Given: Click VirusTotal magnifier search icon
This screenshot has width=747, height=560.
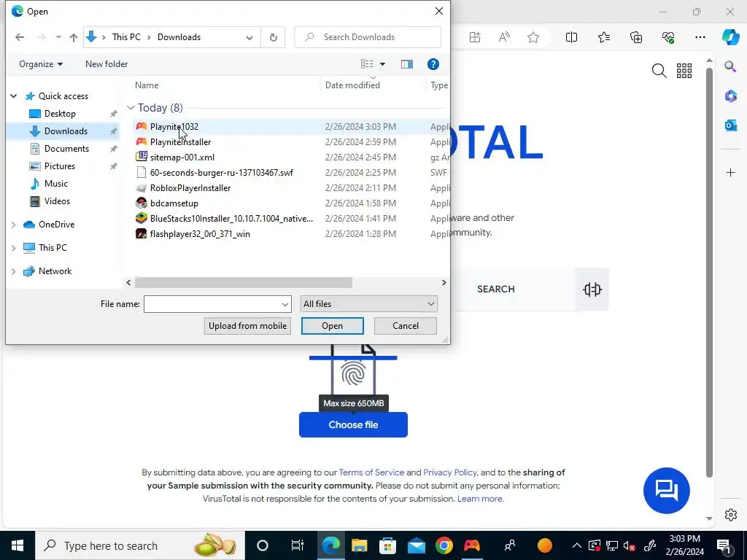Looking at the screenshot, I should coord(659,71).
